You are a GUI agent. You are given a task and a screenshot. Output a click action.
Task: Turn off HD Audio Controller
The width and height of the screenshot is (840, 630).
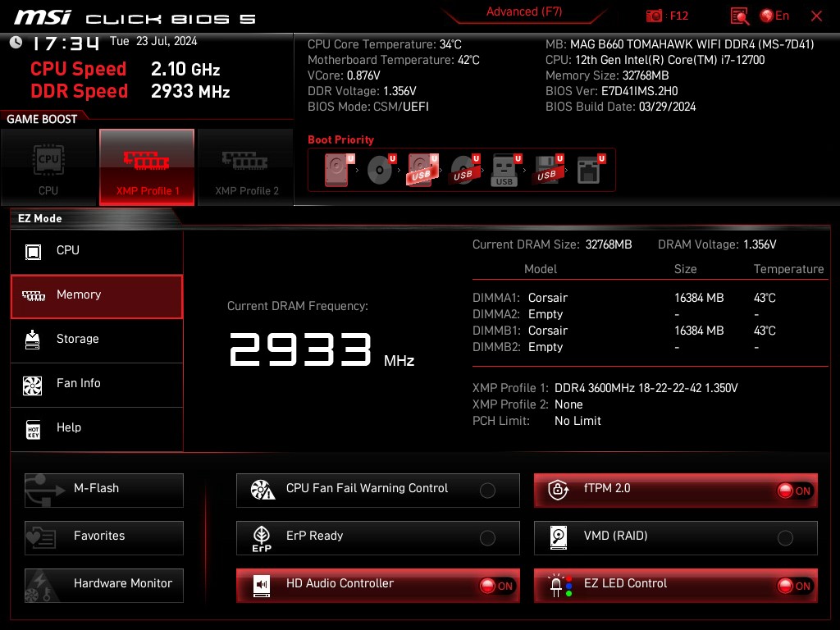377,586
